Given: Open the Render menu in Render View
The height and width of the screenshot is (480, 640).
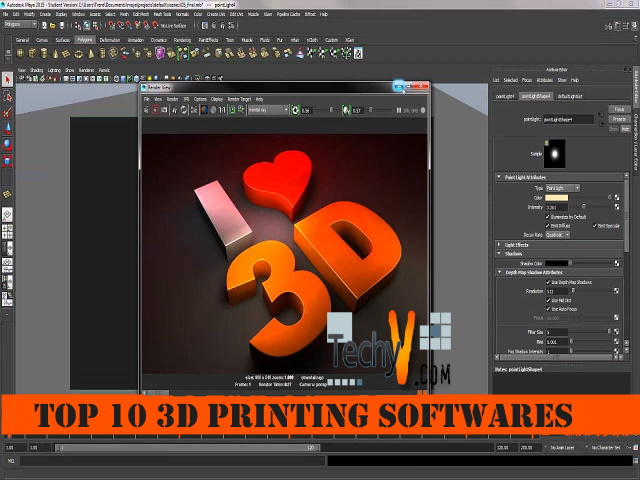Looking at the screenshot, I should coord(172,99).
